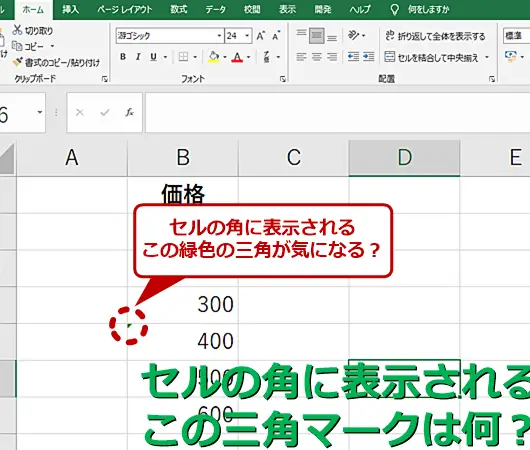This screenshot has height=450, width=530.
Task: Open the ヘルプ (Help) tab
Action: pos(360,9)
